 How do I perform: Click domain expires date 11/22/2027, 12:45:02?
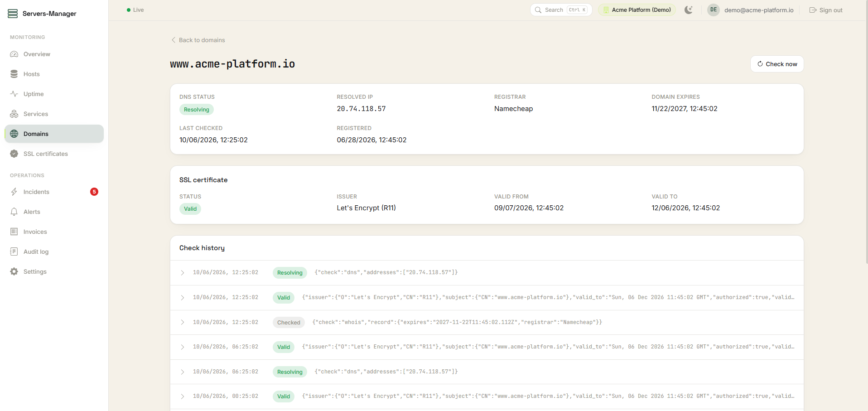click(685, 109)
